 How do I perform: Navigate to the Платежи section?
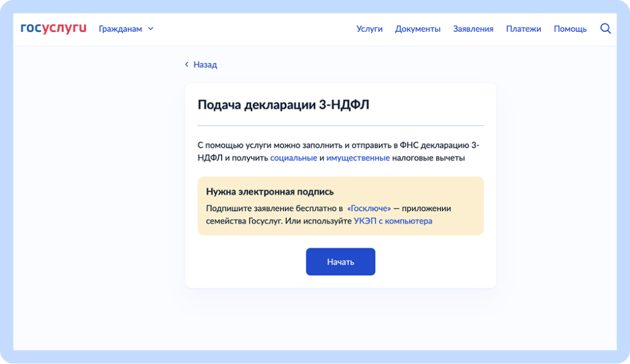(524, 28)
